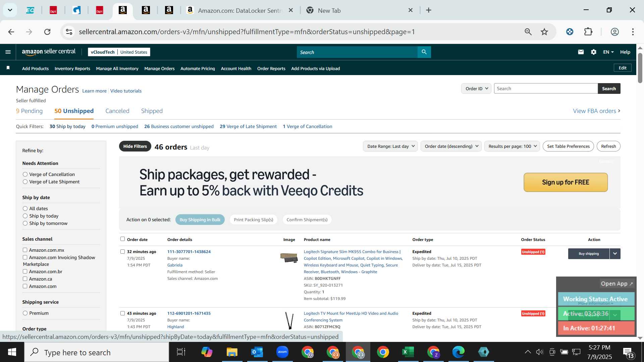Open File Explorer from the taskbar
The width and height of the screenshot is (644, 362).
point(232,352)
